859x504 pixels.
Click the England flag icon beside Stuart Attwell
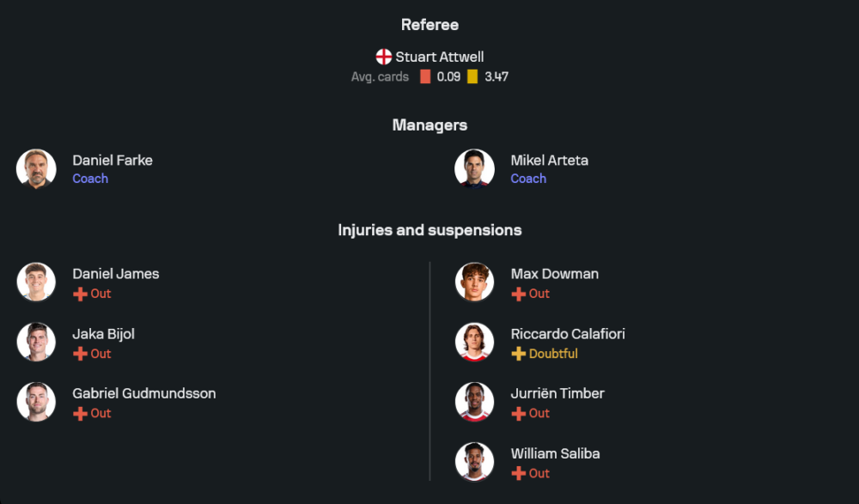384,58
